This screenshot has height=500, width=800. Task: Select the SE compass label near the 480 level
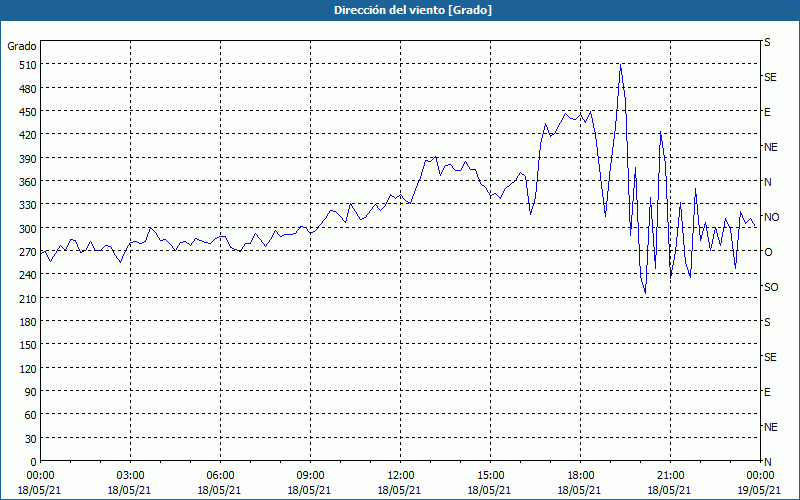coord(770,77)
